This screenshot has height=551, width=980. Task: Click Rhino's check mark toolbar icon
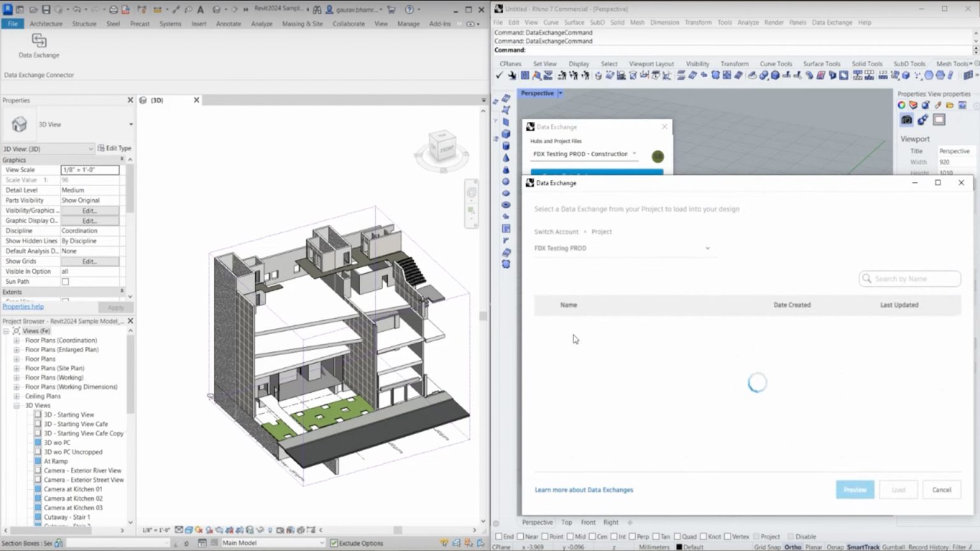[x=498, y=75]
